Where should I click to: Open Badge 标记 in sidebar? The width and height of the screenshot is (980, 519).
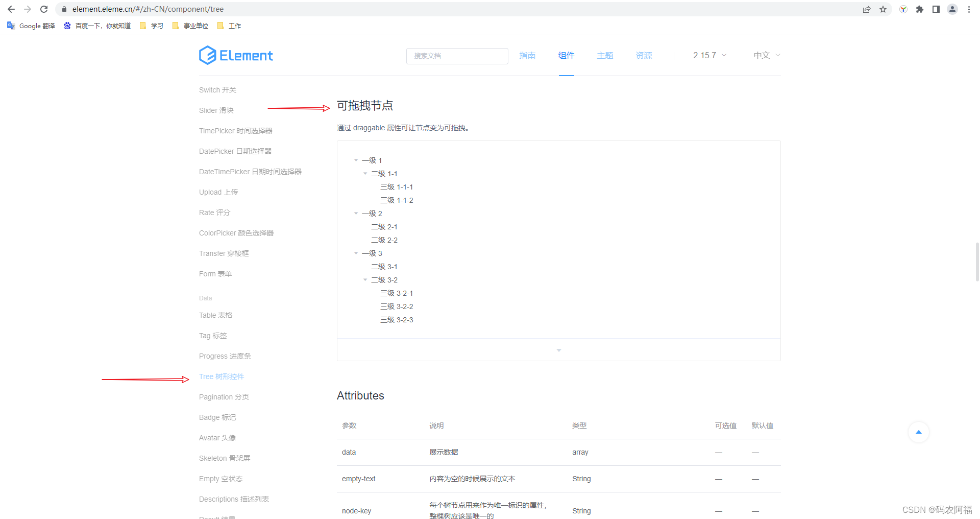217,417
